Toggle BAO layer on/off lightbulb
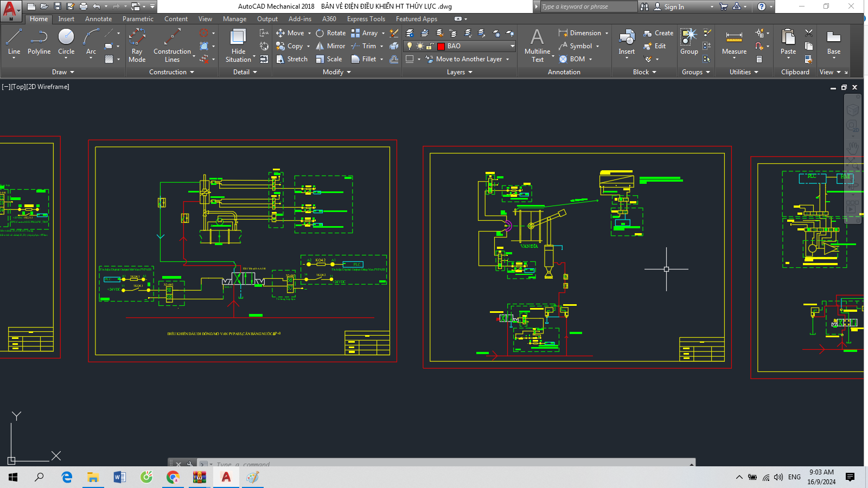 pyautogui.click(x=410, y=46)
